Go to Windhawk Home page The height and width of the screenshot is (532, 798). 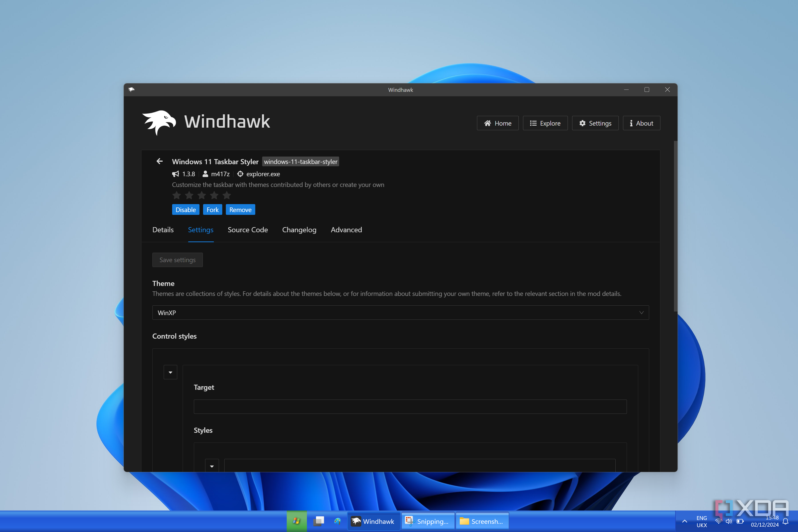coord(497,123)
